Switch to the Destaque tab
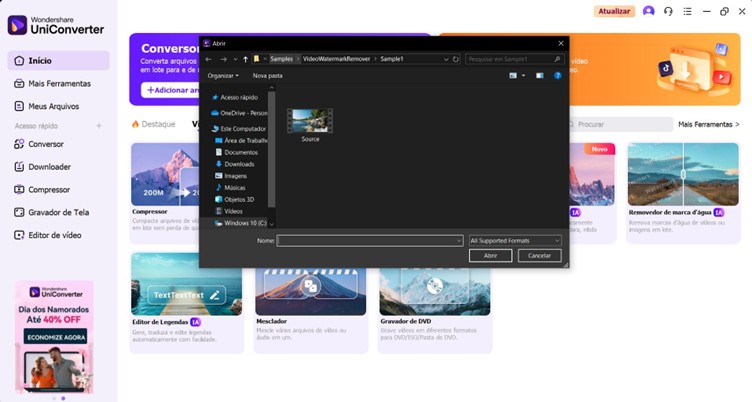 click(153, 124)
